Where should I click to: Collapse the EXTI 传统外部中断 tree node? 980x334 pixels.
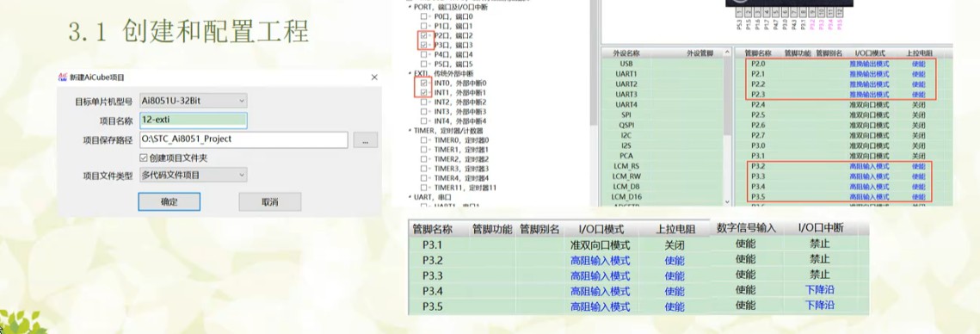410,73
